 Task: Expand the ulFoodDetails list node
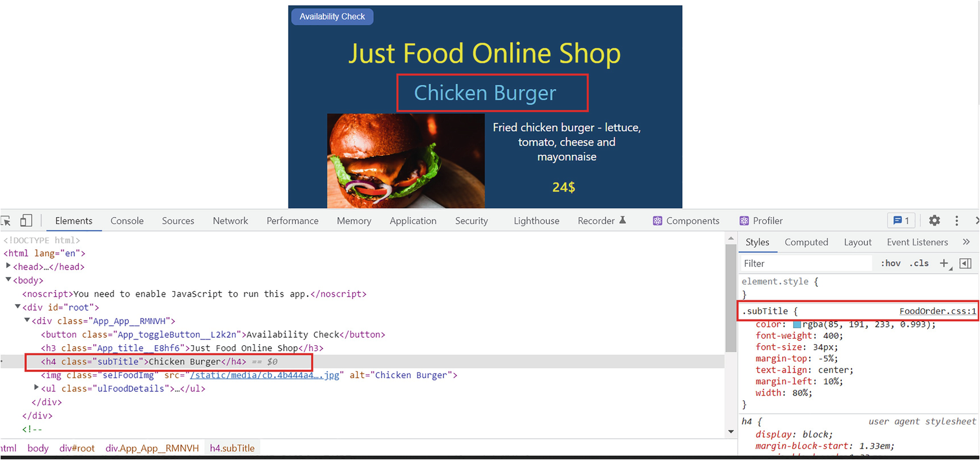tap(36, 388)
